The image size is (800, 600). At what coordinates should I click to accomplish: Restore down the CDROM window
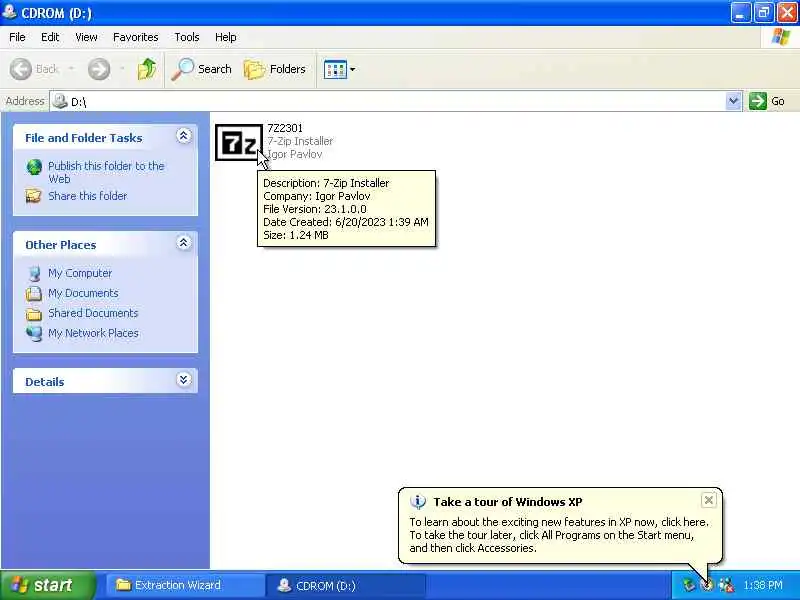click(763, 13)
